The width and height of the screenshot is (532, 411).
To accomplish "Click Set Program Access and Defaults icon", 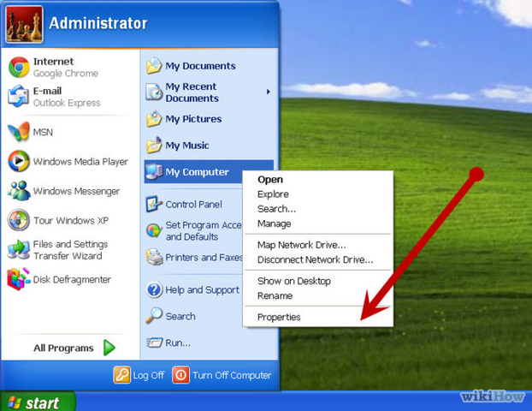I will (154, 230).
